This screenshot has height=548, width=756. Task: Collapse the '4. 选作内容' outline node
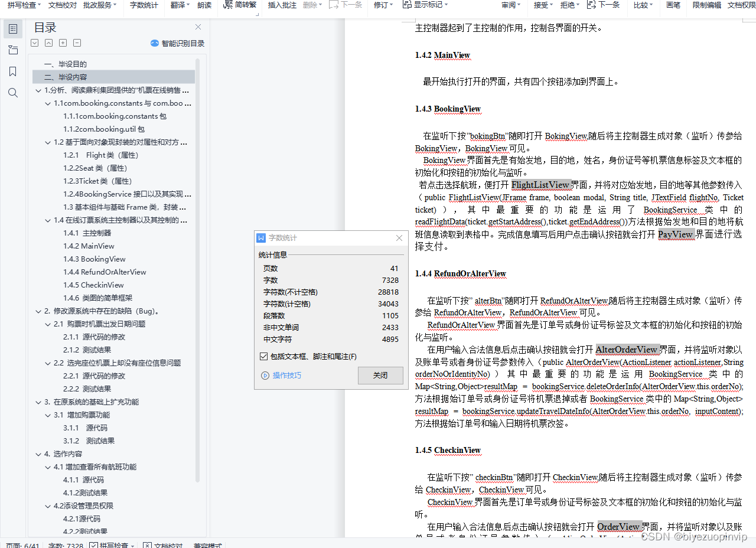click(38, 454)
